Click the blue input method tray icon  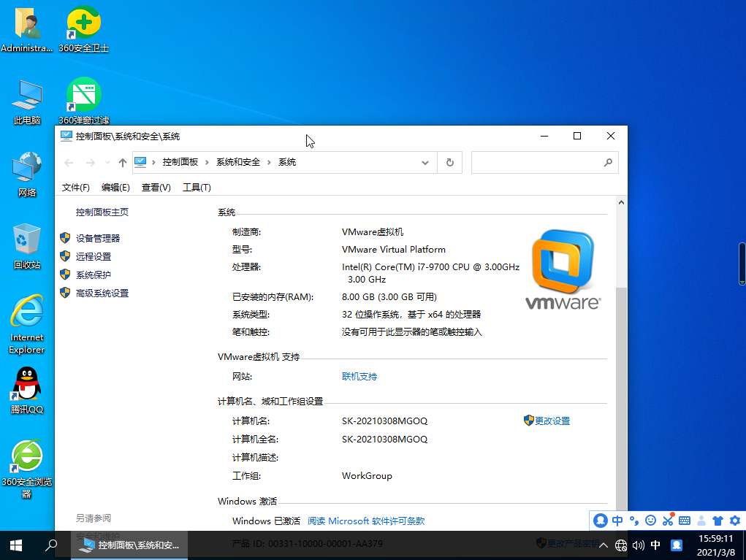677,545
